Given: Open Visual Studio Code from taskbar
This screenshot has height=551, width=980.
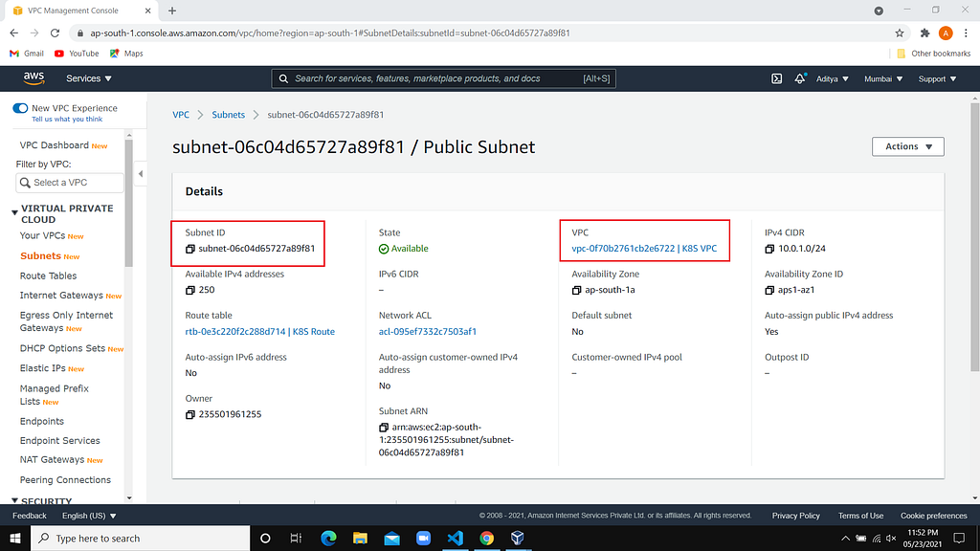Looking at the screenshot, I should (455, 538).
